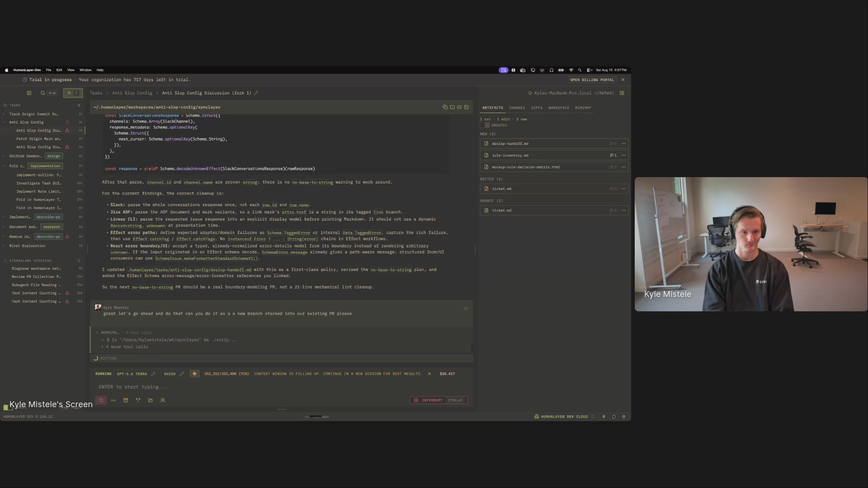Expand Unified Daemon design task
Screen dimensions: 868x488
click(4, 156)
